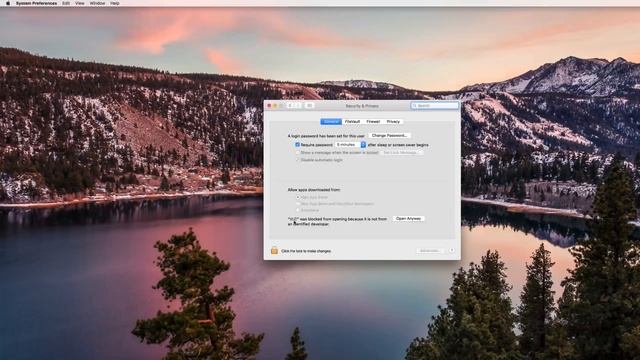640x360 pixels.
Task: Click the Search field in Security & Privacy
Action: pos(435,106)
